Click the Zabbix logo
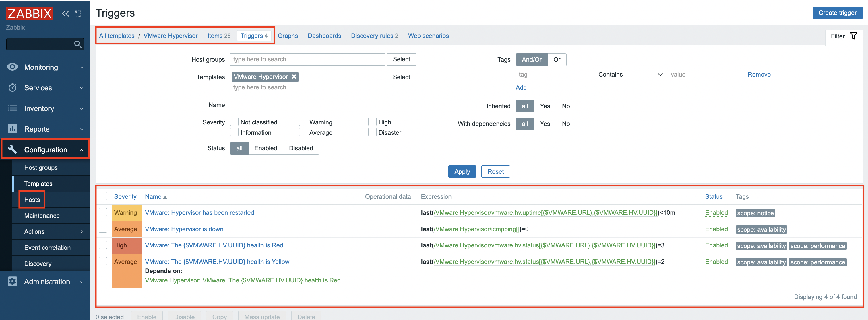The height and width of the screenshot is (320, 868). pyautogui.click(x=29, y=13)
